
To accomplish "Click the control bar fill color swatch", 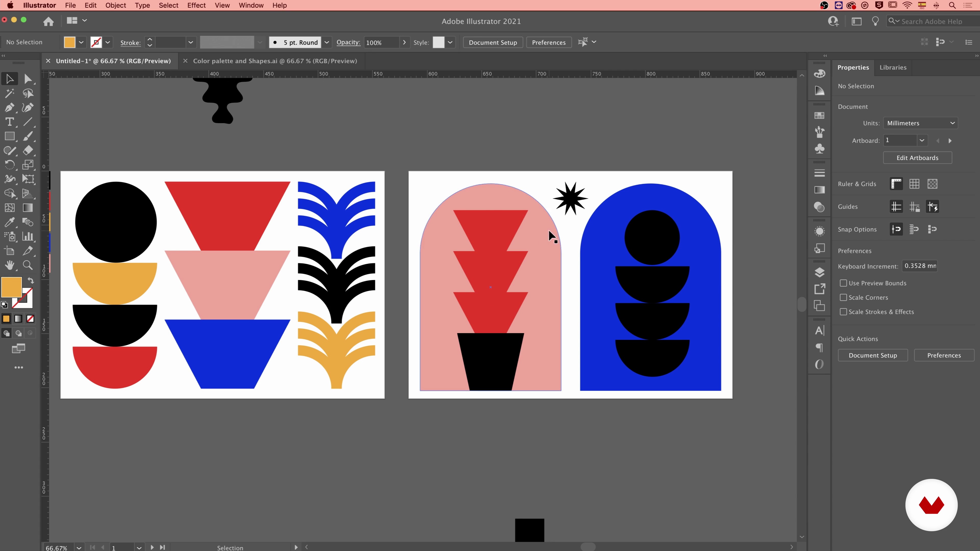I will [70, 42].
